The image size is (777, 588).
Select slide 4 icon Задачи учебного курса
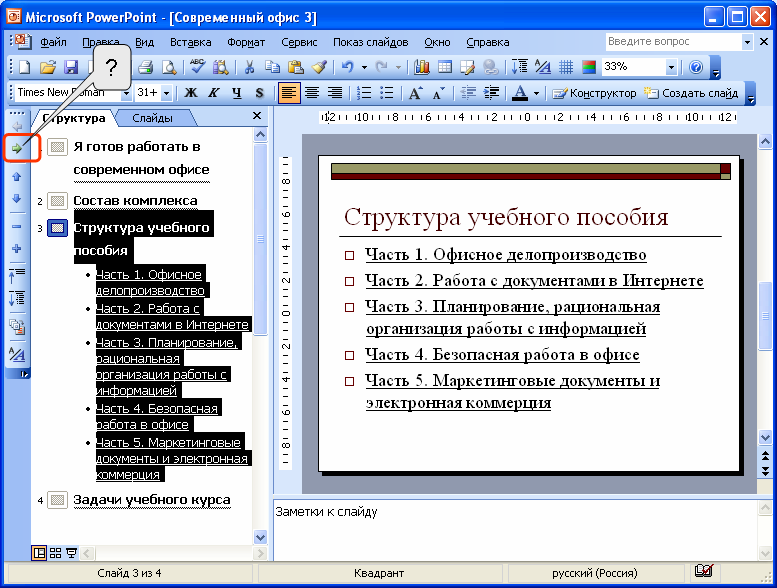[57, 500]
